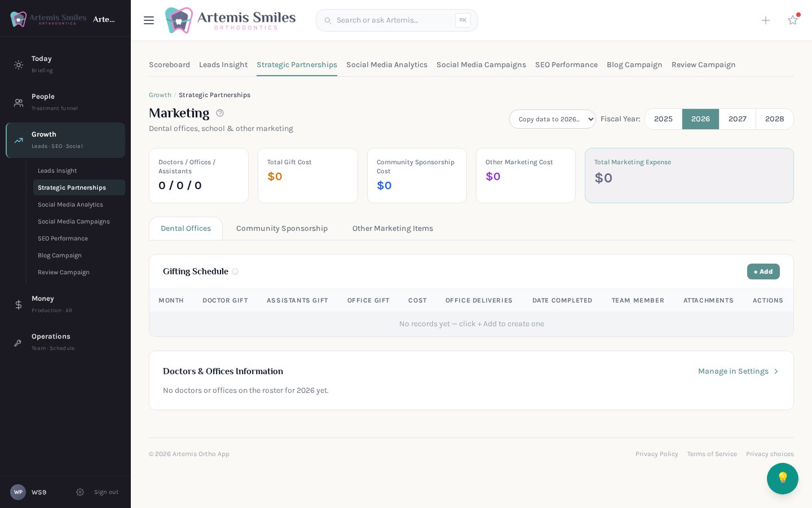Click the MONTH column header
812x508 pixels.
(171, 300)
